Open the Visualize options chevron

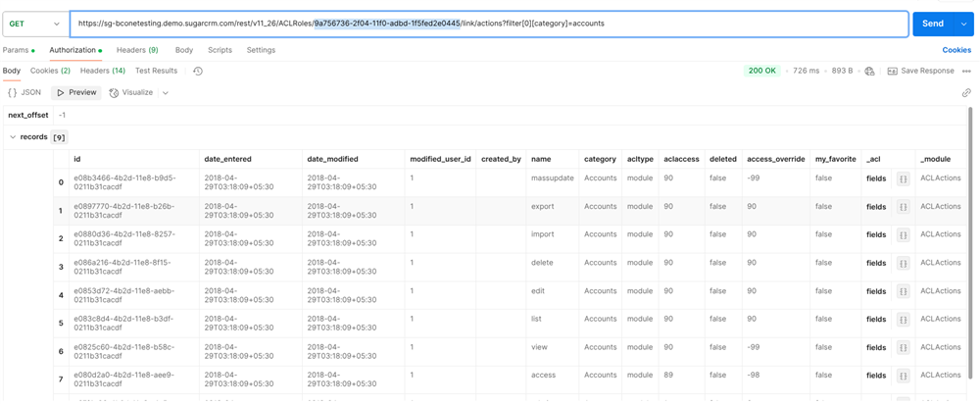click(x=166, y=93)
